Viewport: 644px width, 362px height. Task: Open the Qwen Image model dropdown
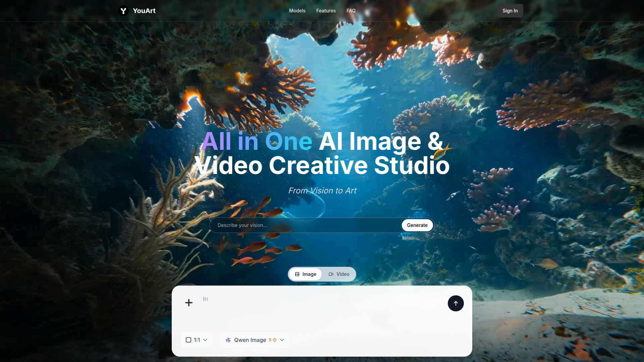coord(250,340)
